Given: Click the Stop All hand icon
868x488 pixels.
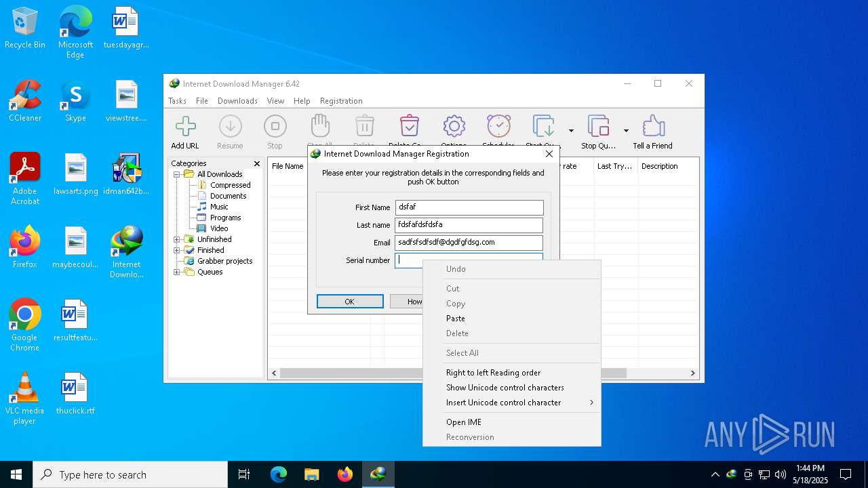Looking at the screenshot, I should pos(320,127).
